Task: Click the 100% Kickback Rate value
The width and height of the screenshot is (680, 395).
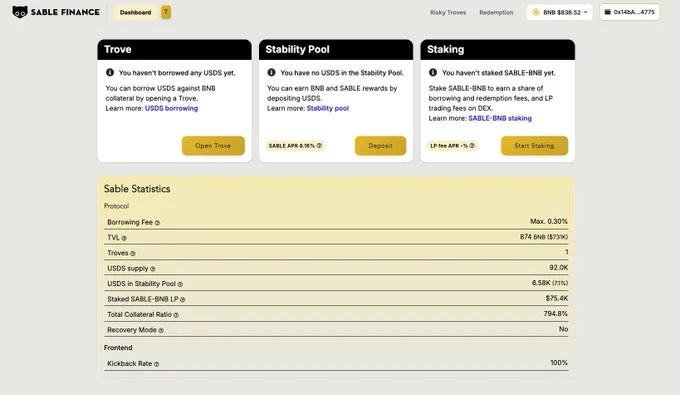Action: [x=559, y=363]
